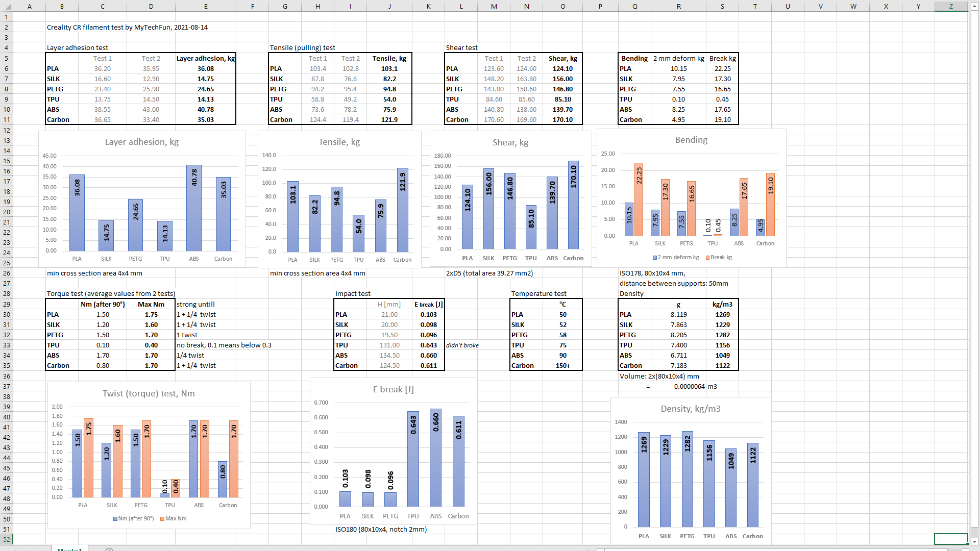Viewport: 980px width, 551px height.
Task: Click the 'didn't broke' italic note cell
Action: 462,345
